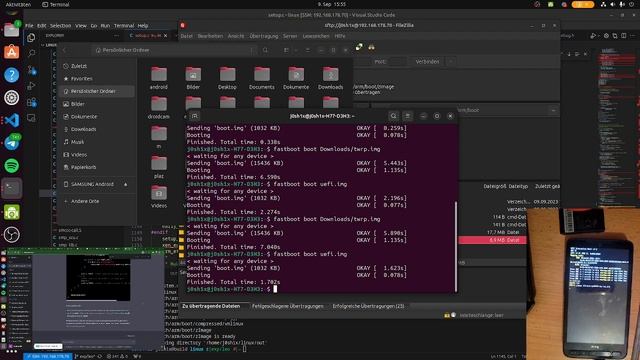Open Datei menu in FileZilla
This screenshot has width=640, height=360.
(x=187, y=36)
